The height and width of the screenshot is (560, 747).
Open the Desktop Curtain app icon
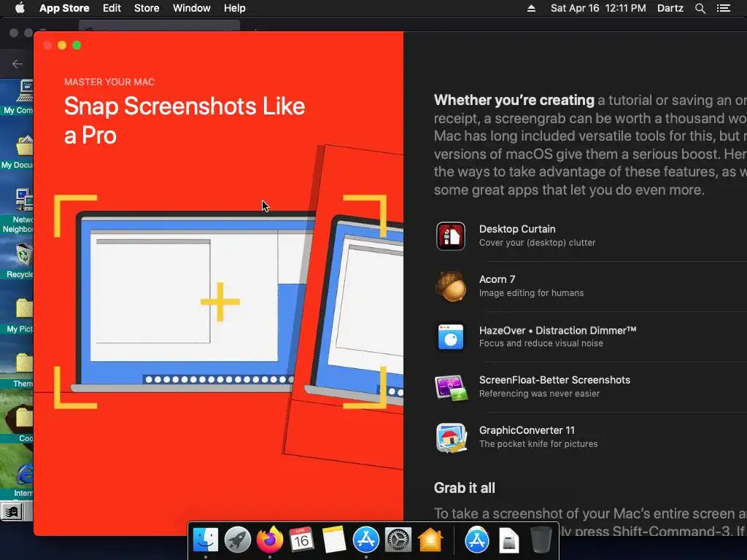tap(450, 236)
